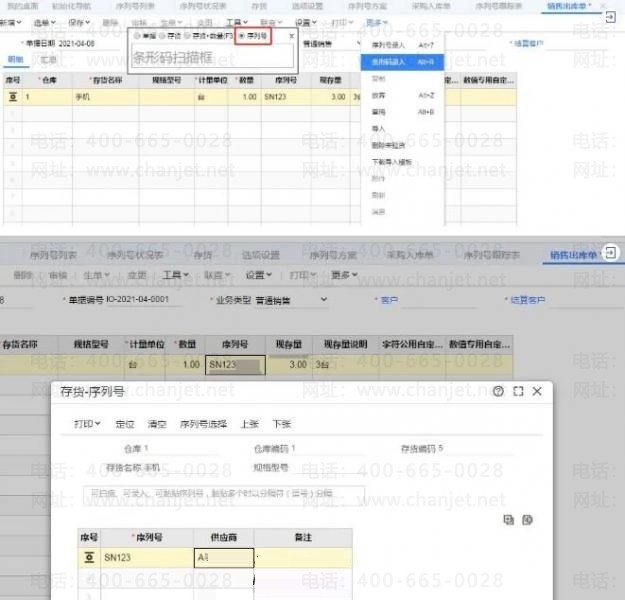Close the 存货-序列号 dialog
Image resolution: width=625 pixels, height=600 pixels.
coord(537,391)
